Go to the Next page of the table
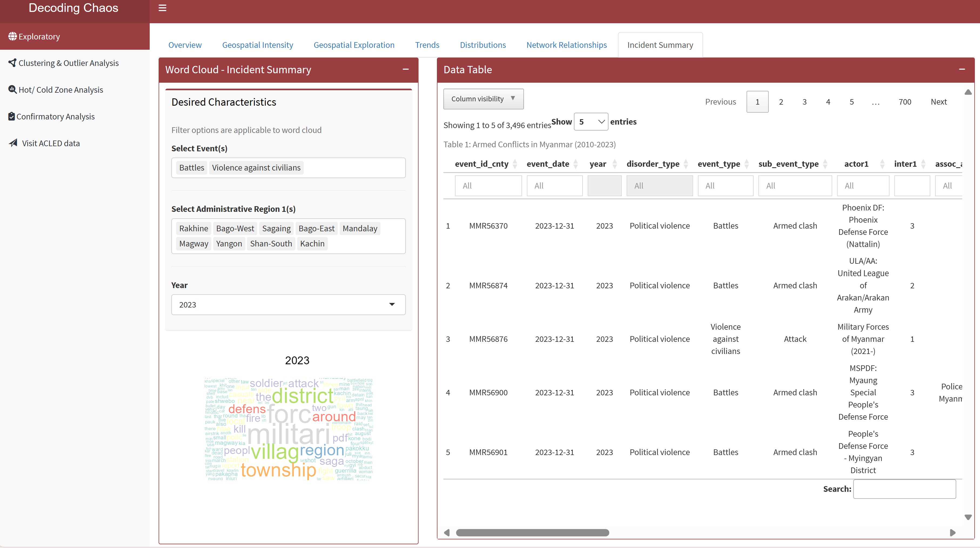The height and width of the screenshot is (548, 980). click(x=939, y=102)
